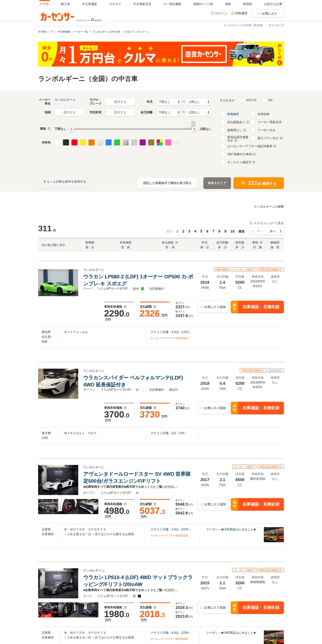322x644 pixels.
Task: Click help icon beside 車両品質評価書付き filter
Action: coord(236,141)
